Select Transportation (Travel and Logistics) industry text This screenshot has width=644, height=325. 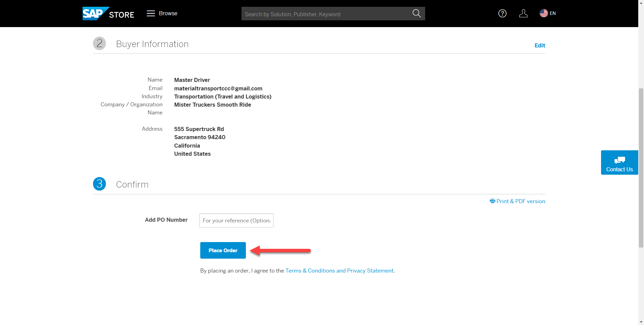(x=223, y=96)
